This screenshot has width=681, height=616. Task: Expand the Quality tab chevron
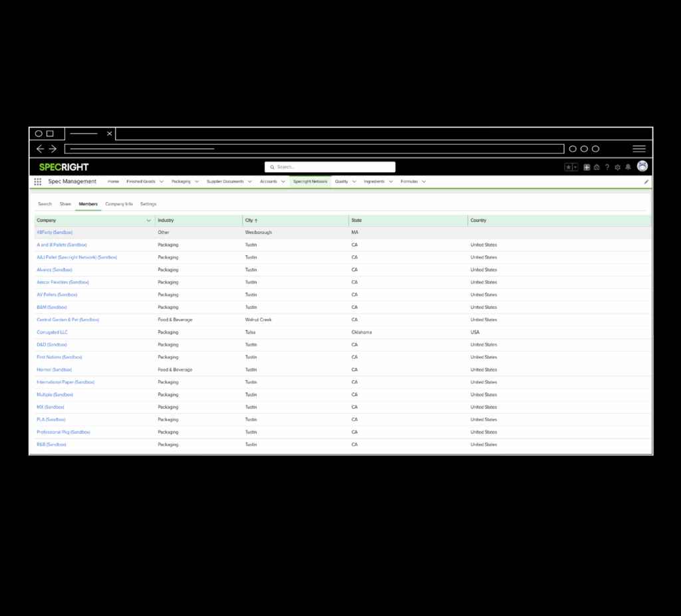tap(354, 182)
